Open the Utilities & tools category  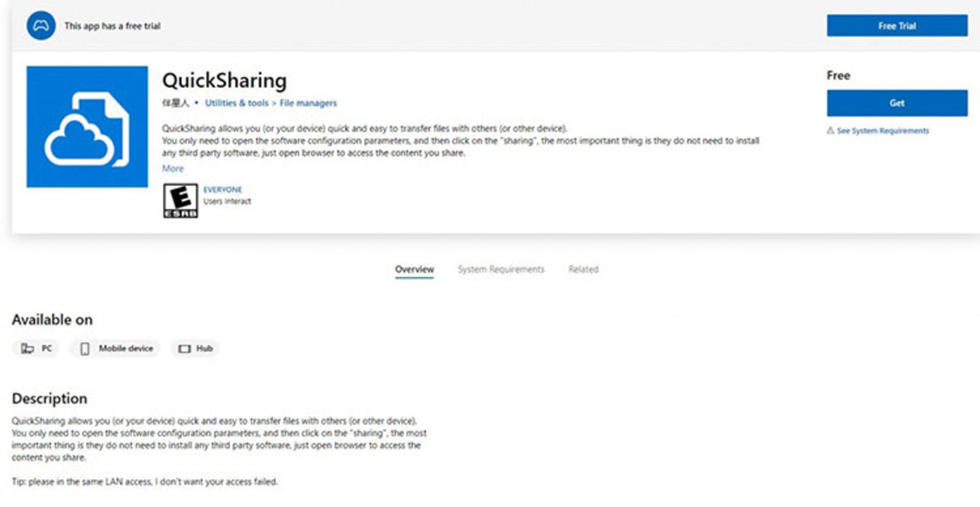pyautogui.click(x=236, y=103)
